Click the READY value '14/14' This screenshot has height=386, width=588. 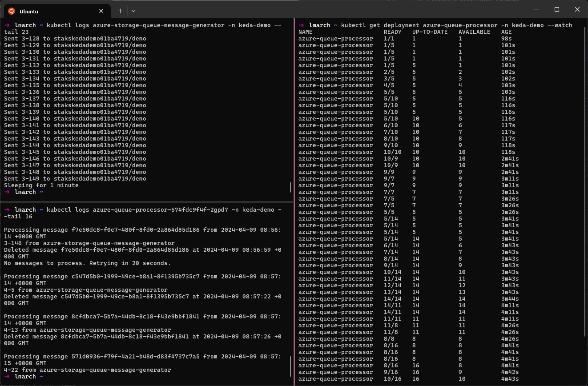point(393,299)
